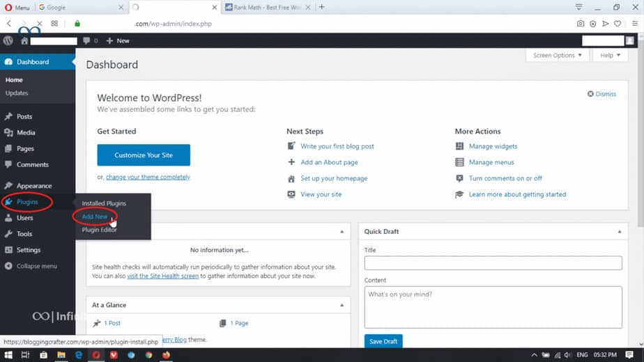
Task: Switch to the Rank Math browser tab
Action: click(x=267, y=8)
